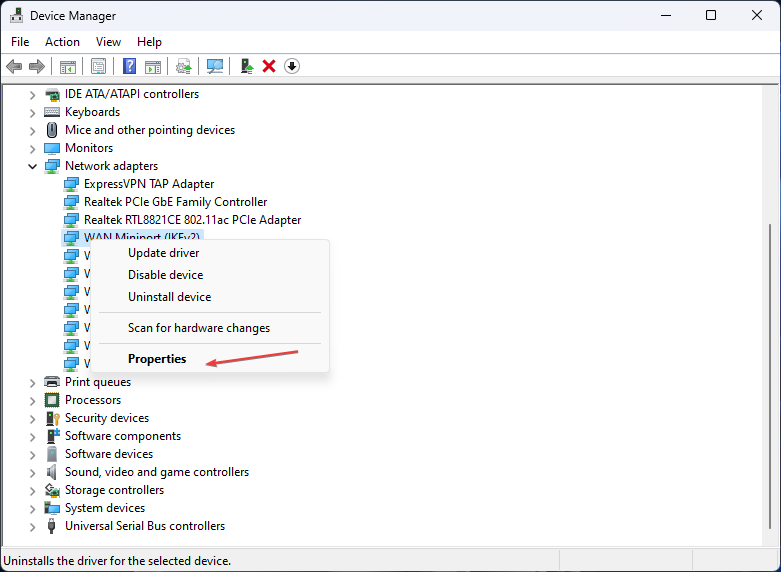Image resolution: width=781 pixels, height=572 pixels.
Task: Expand Universal Serial Bus controllers node
Action: click(x=33, y=526)
